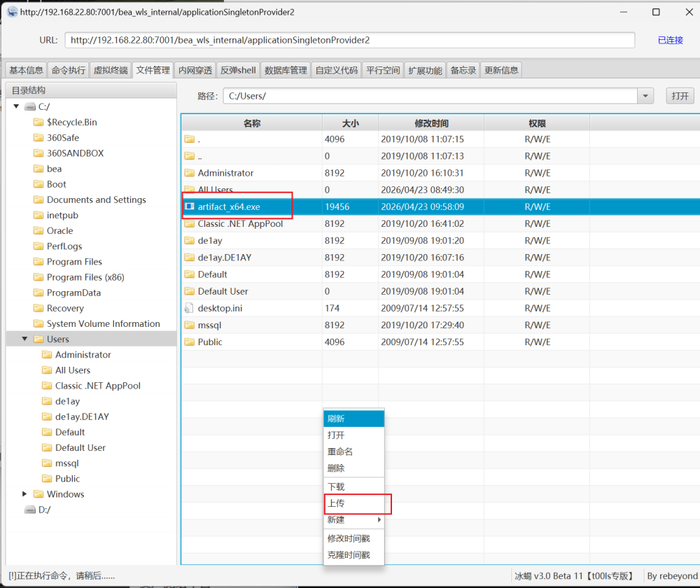Screen dimensions: 700x588
Task: Sort files by 修改时间 column header
Action: (431, 123)
